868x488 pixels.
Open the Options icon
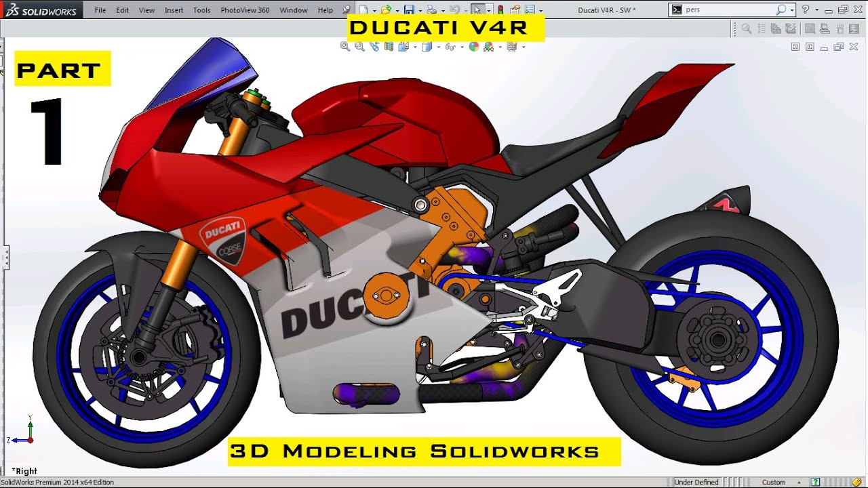tap(530, 9)
